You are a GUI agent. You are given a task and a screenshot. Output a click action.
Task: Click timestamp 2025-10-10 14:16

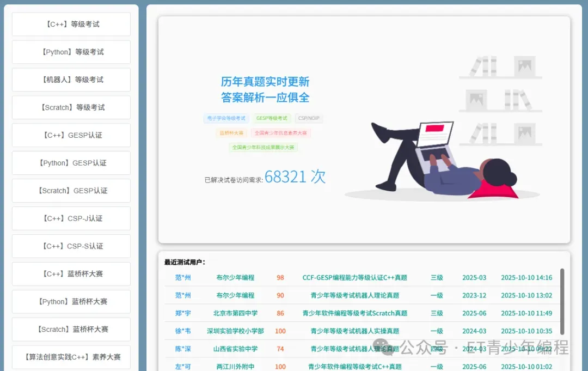pos(526,278)
